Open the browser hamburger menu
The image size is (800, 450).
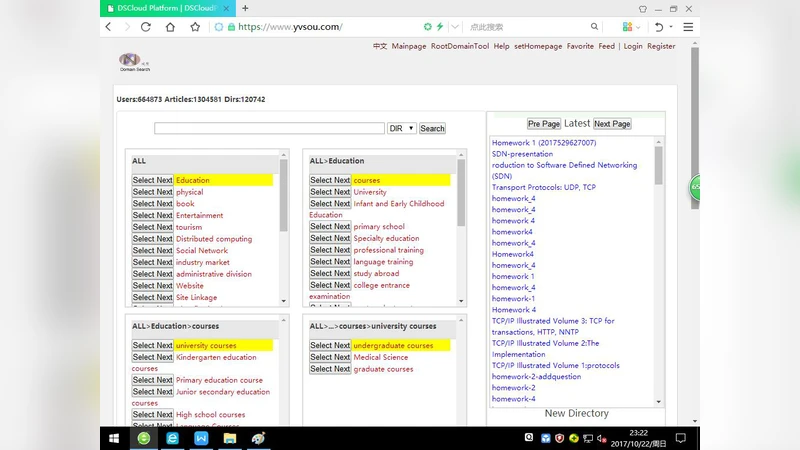pos(688,27)
